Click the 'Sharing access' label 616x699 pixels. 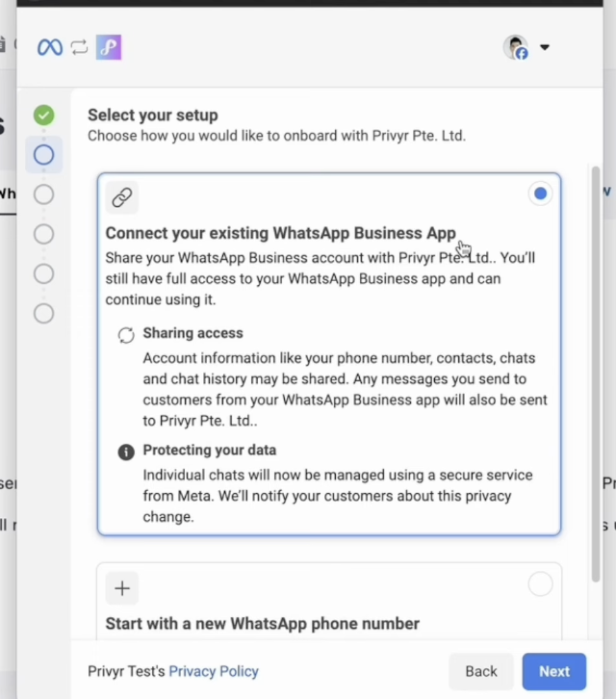click(193, 333)
